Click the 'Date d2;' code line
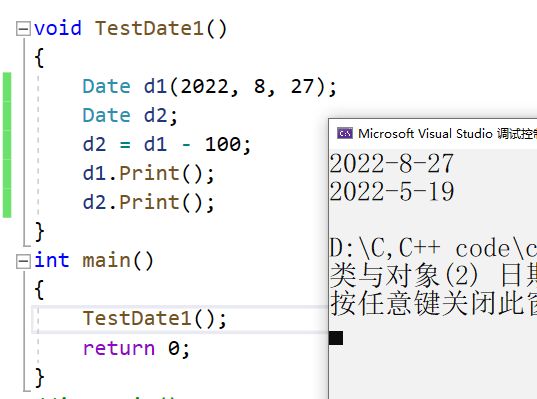The width and height of the screenshot is (537, 399). (130, 115)
